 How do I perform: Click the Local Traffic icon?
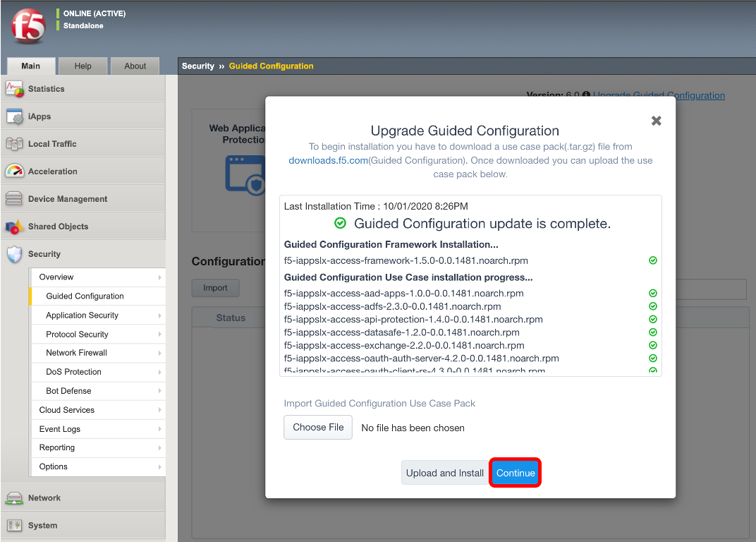[x=15, y=144]
